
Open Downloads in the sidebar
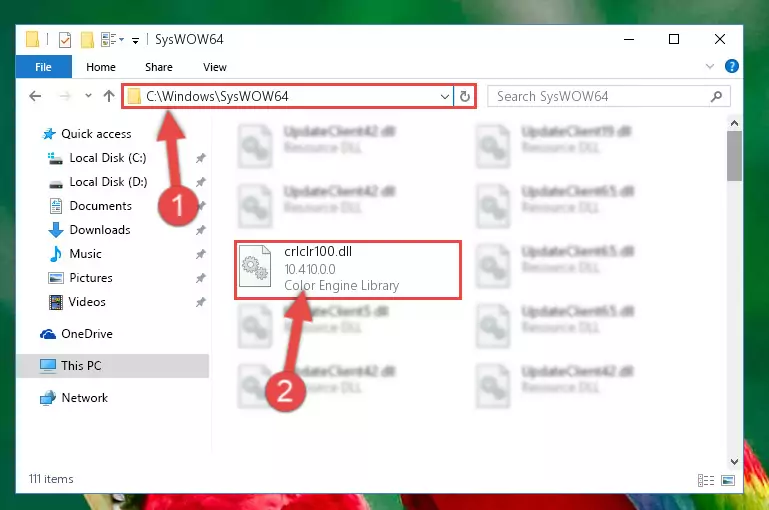[89, 230]
